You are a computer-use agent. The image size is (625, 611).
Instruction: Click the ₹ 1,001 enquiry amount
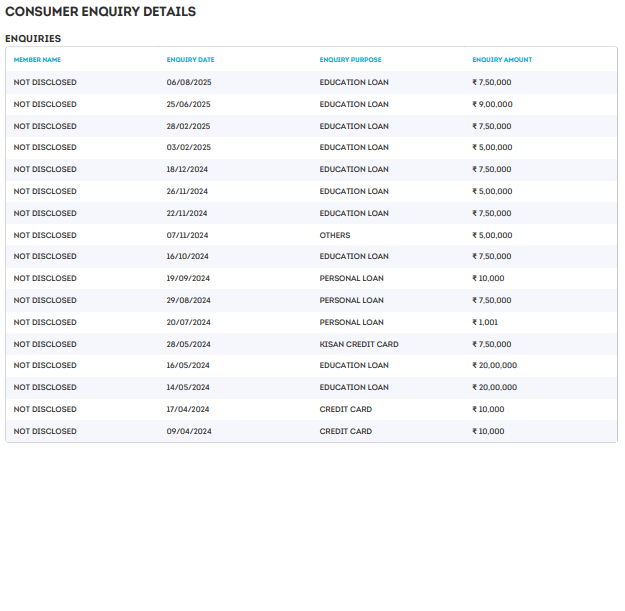click(x=485, y=322)
